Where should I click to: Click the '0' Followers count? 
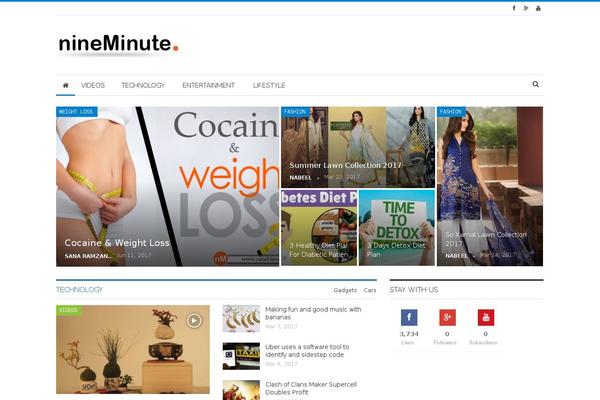click(447, 334)
